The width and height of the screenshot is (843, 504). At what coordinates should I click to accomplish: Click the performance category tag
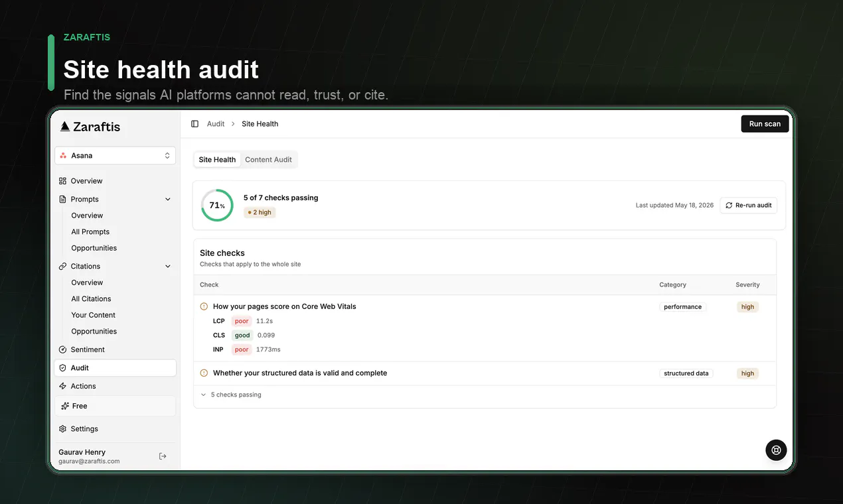click(x=682, y=307)
